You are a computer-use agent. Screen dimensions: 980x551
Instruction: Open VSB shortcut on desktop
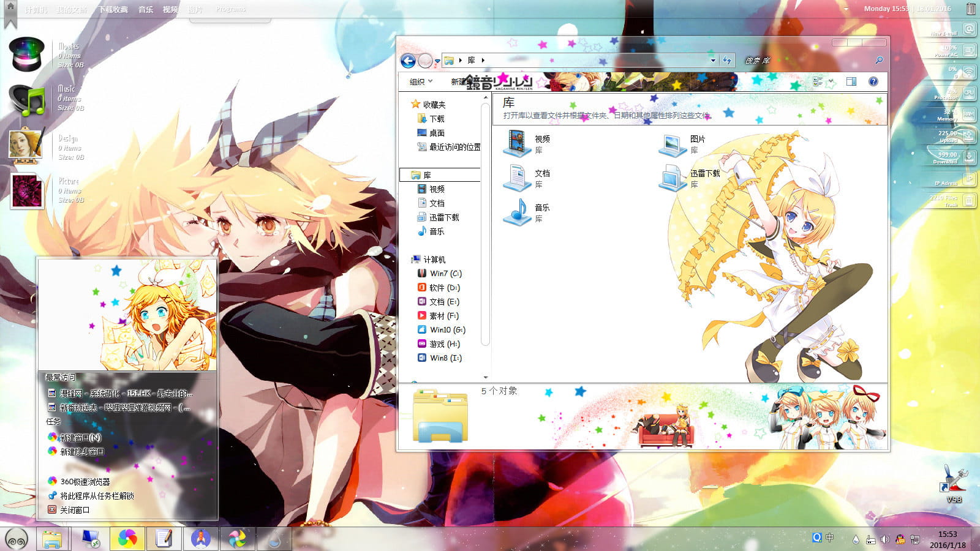pyautogui.click(x=954, y=484)
